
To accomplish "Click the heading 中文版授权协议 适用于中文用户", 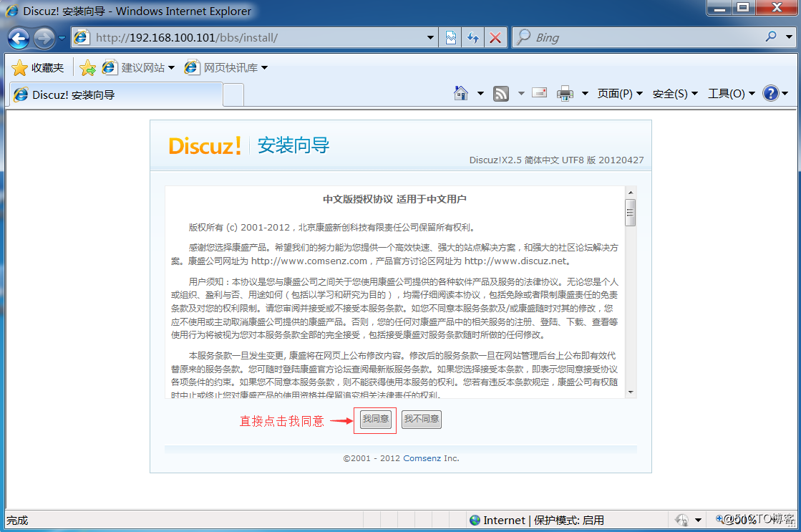I will pyautogui.click(x=394, y=199).
